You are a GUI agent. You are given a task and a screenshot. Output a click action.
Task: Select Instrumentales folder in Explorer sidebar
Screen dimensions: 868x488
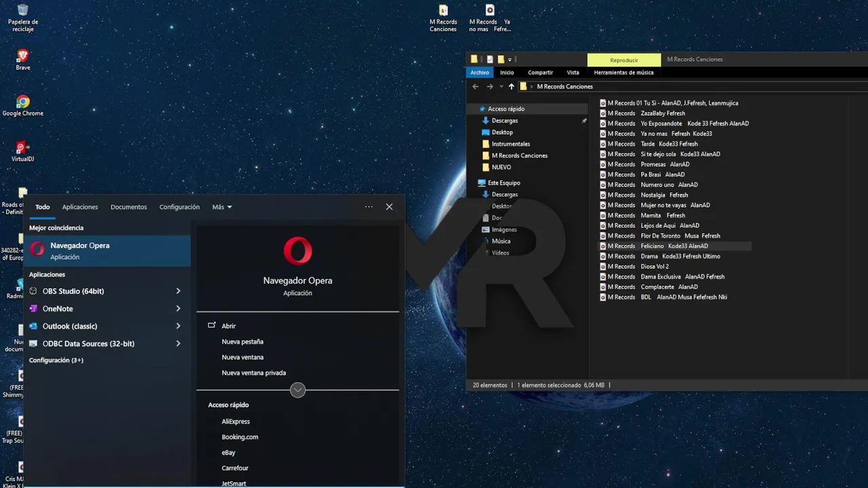511,144
